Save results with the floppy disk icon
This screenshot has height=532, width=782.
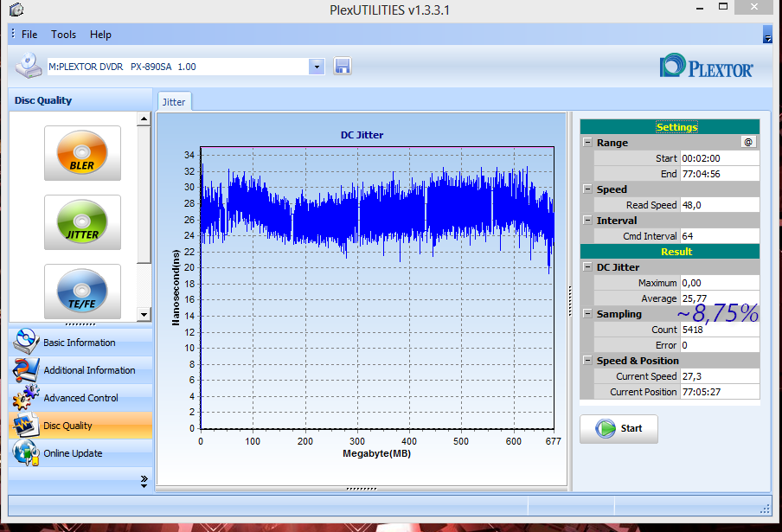tap(343, 67)
